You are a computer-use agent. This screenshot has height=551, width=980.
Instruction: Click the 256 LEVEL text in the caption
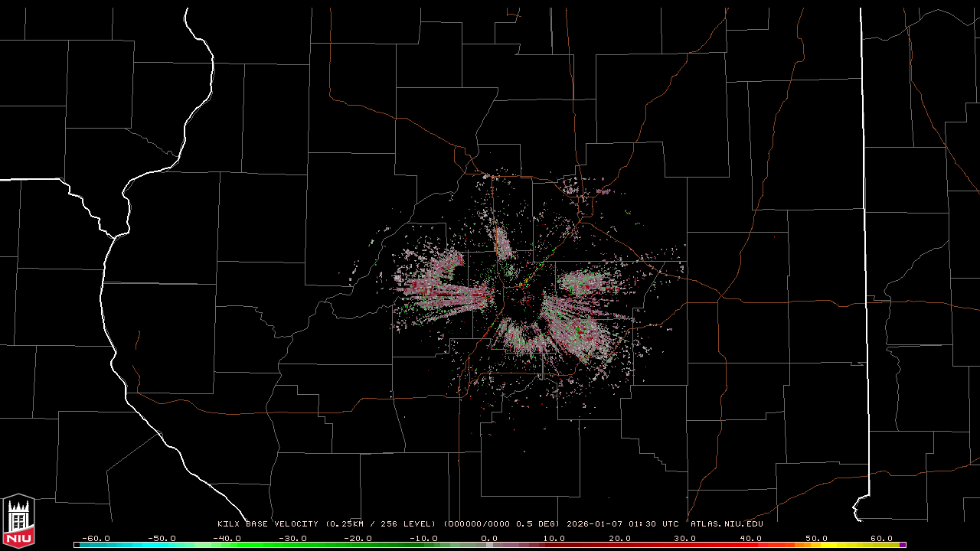tap(407, 524)
